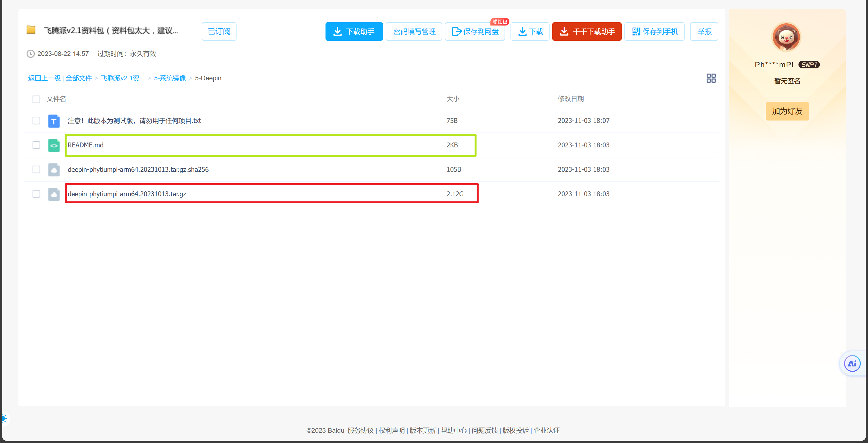The image size is (868, 443).
Task: Click the 75B size cell
Action: (x=452, y=121)
